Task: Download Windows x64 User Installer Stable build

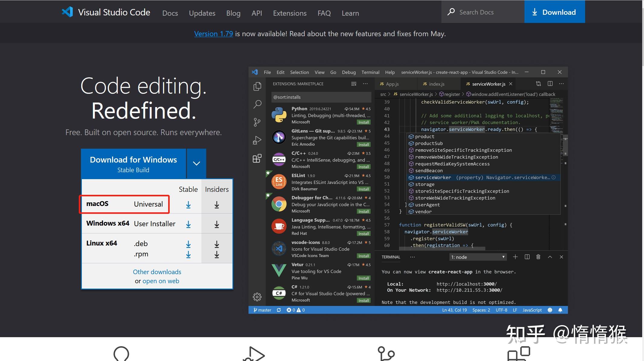Action: [188, 224]
